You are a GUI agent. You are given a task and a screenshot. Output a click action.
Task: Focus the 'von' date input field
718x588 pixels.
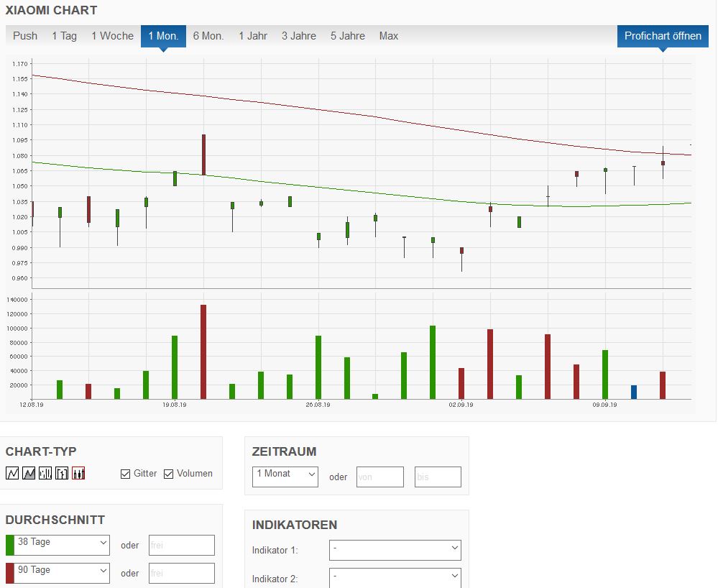pos(380,477)
